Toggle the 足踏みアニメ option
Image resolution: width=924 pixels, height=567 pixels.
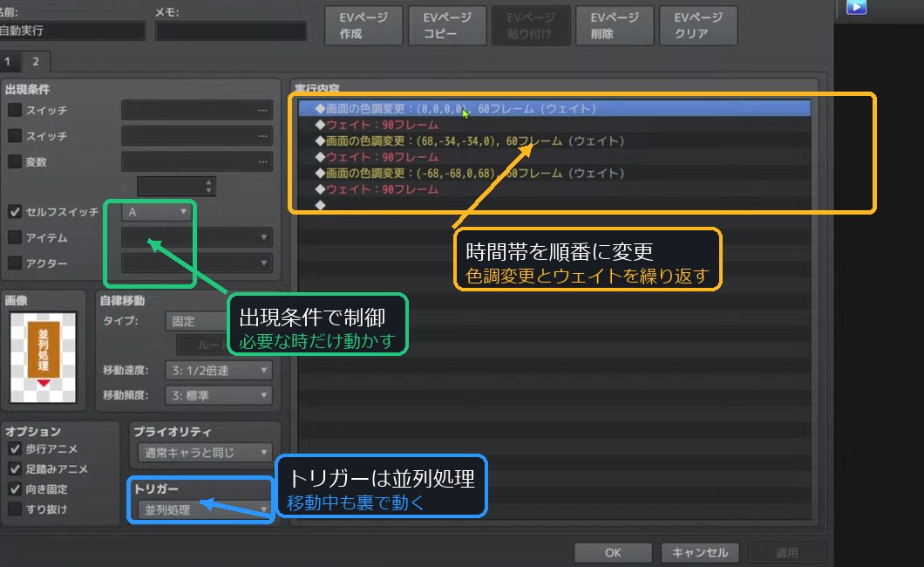[x=15, y=469]
